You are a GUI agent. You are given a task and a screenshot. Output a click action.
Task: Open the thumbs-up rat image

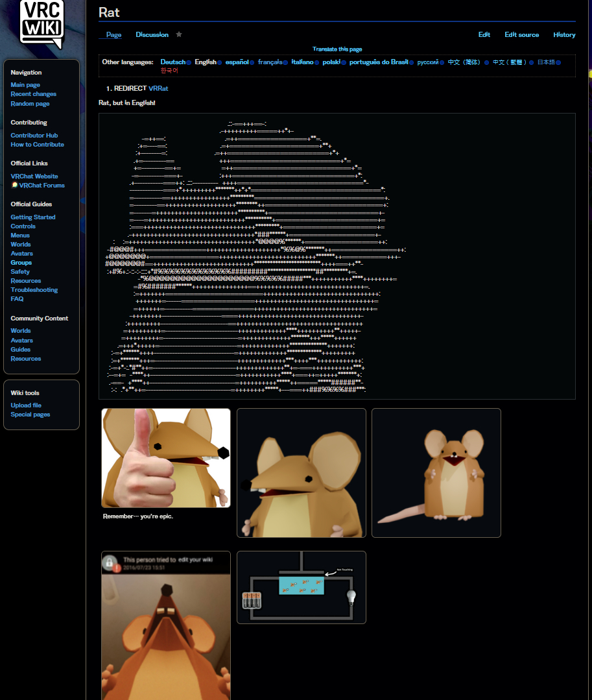tap(166, 457)
